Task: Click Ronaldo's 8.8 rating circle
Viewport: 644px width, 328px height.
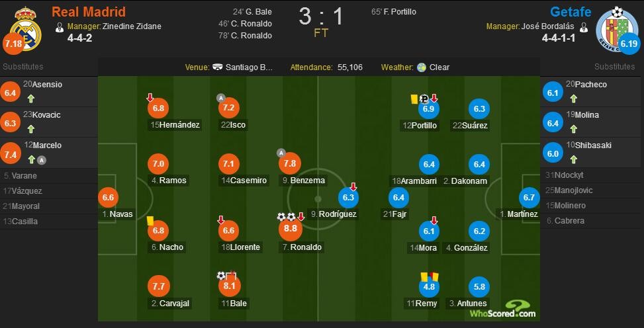Action: click(x=290, y=229)
